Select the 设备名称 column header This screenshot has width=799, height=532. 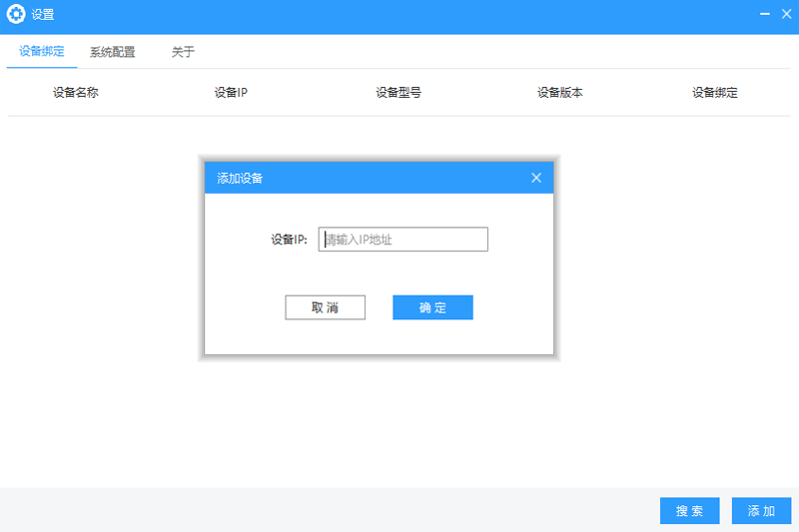[76, 93]
